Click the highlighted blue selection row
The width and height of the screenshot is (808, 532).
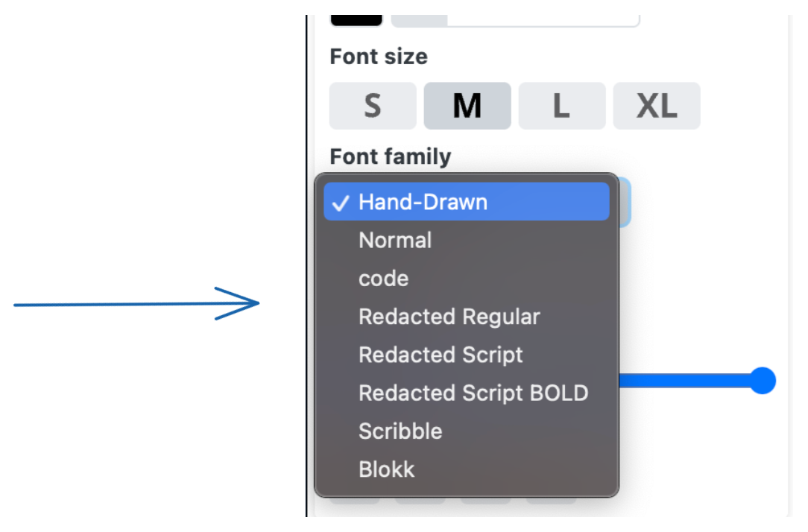(467, 201)
